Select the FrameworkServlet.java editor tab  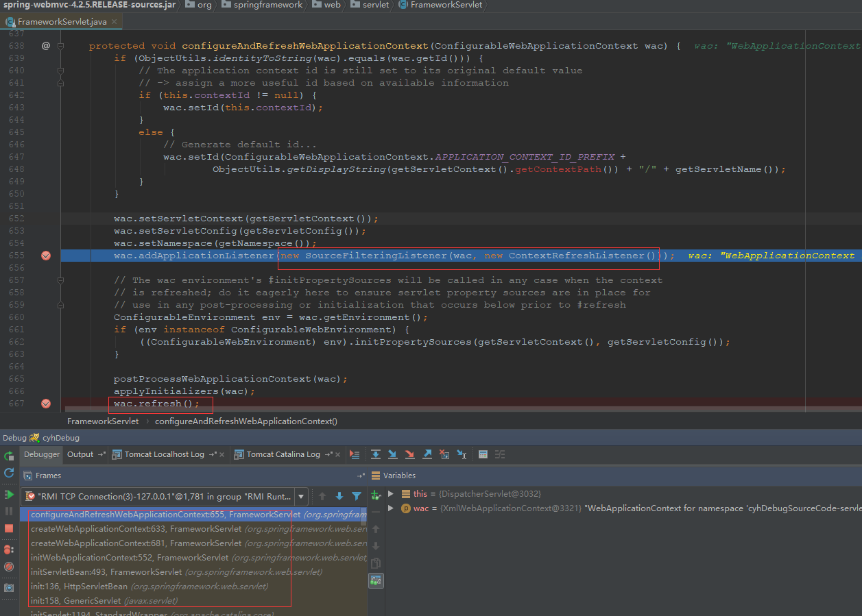click(62, 22)
